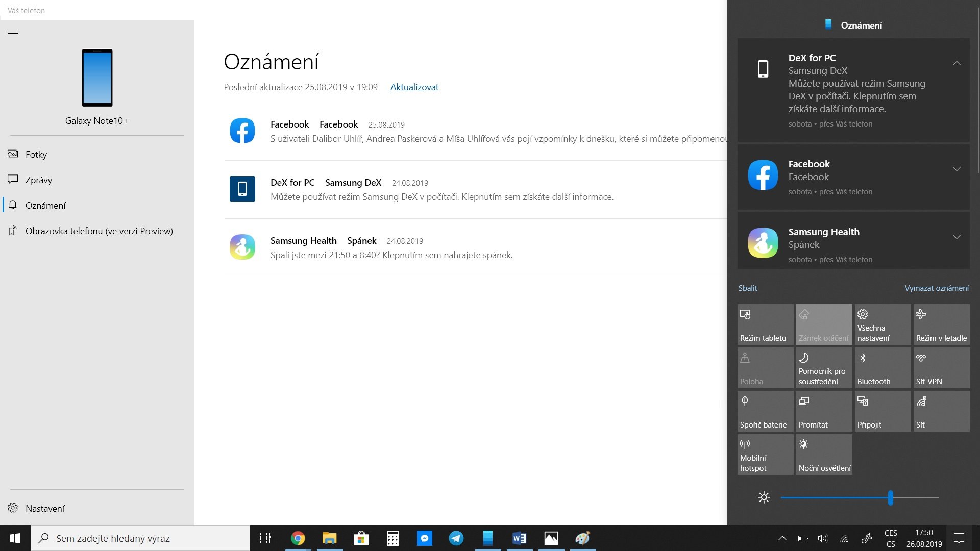The image size is (980, 551).
Task: Click Sbalit to collapse quick actions
Action: coord(748,288)
